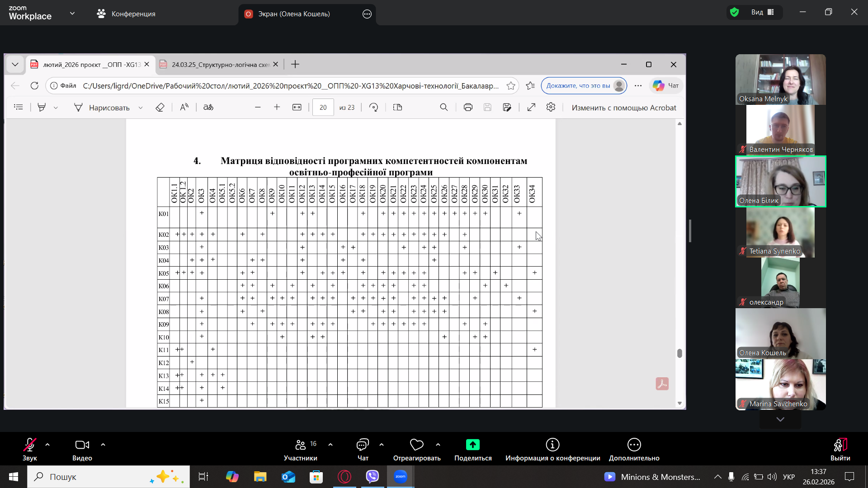
Task: Expand audio options arrow next to Звук
Action: pos(47,445)
